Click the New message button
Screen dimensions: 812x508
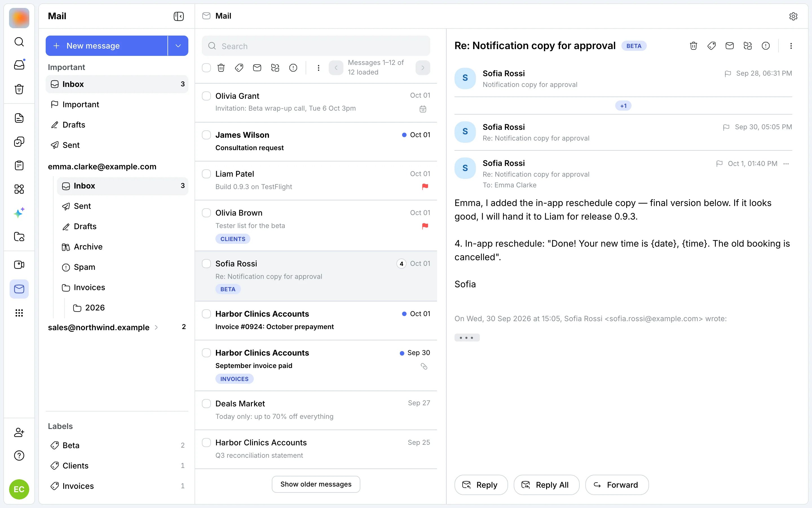[107, 46]
